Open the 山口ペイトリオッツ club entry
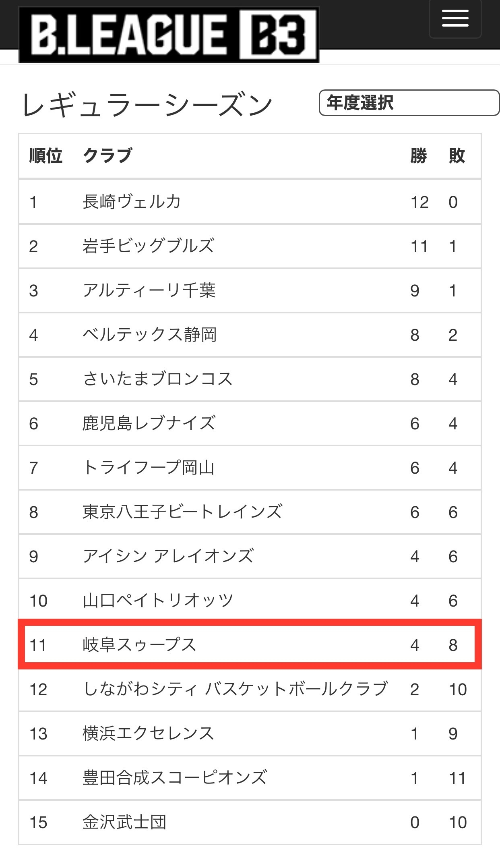 tap(158, 601)
